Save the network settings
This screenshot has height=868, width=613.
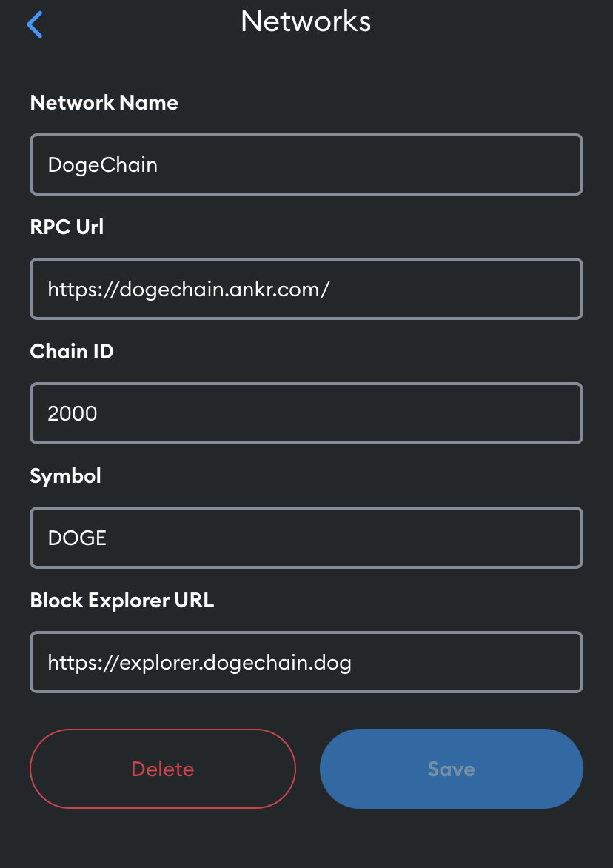(x=452, y=769)
